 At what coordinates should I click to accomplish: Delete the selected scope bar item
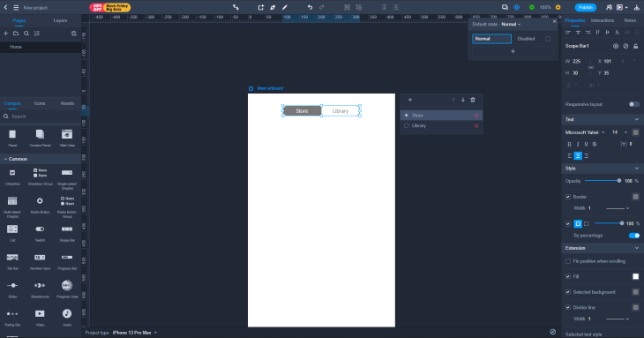473,100
